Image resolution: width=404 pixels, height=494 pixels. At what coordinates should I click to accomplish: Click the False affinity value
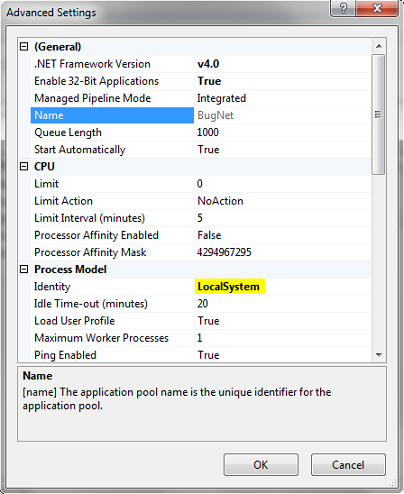pyautogui.click(x=209, y=235)
